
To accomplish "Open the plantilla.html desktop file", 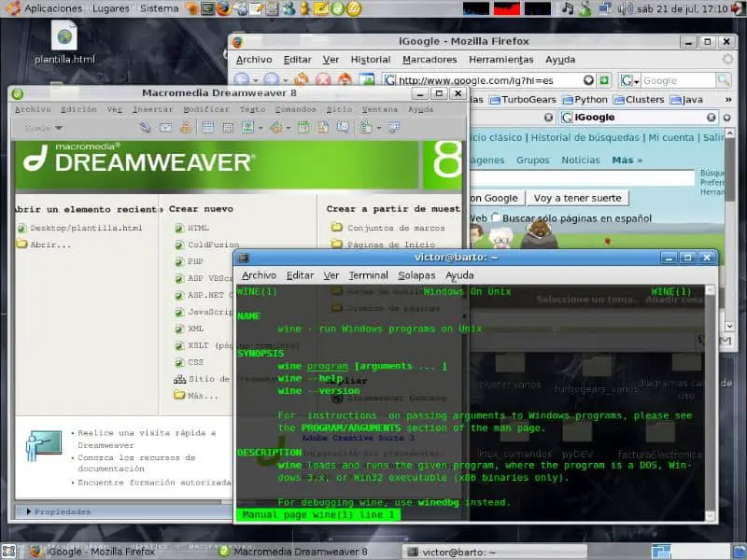I will coord(64,43).
